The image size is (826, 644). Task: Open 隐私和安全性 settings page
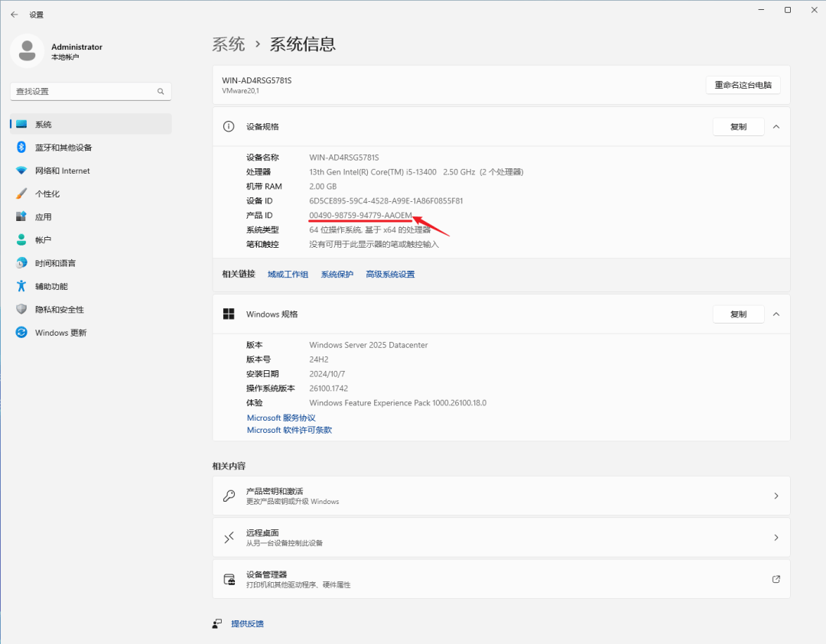coord(90,309)
